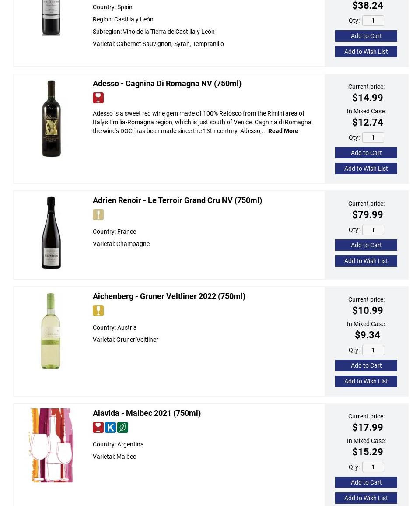
Task: Add Adesso Cagnina Di Romagna to cart
Action: pyautogui.click(x=366, y=153)
